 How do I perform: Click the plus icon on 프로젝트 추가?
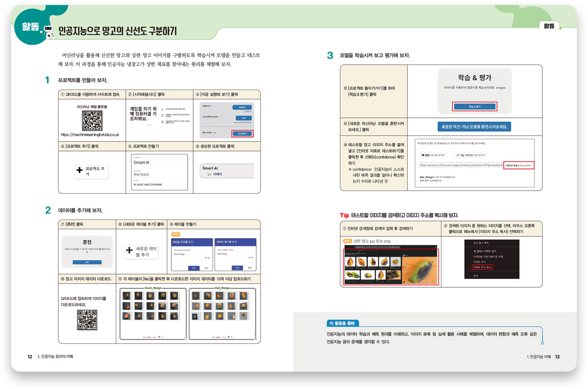[80, 170]
